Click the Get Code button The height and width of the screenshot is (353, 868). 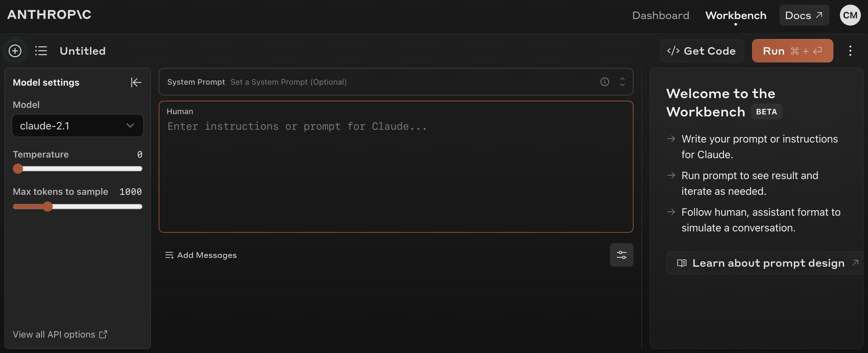click(x=702, y=51)
